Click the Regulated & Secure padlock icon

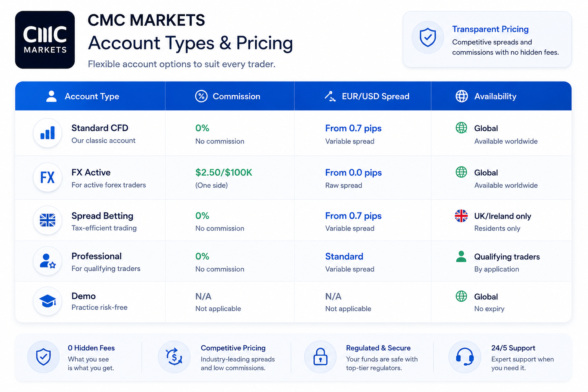click(x=320, y=357)
